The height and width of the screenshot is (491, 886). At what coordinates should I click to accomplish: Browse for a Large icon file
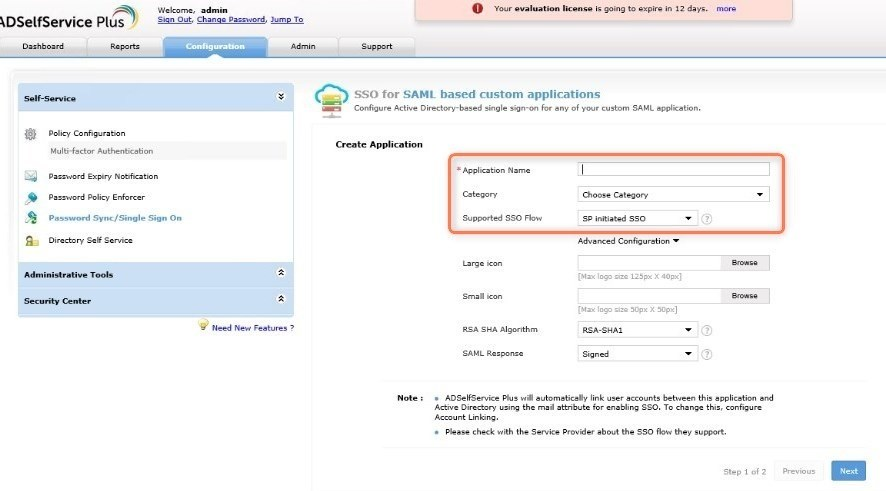[744, 263]
